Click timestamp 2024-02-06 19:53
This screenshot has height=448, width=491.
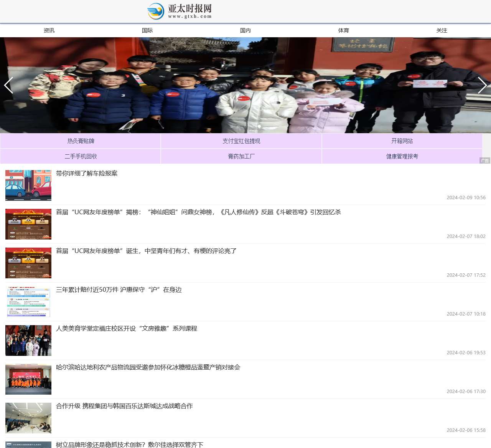pos(466,353)
